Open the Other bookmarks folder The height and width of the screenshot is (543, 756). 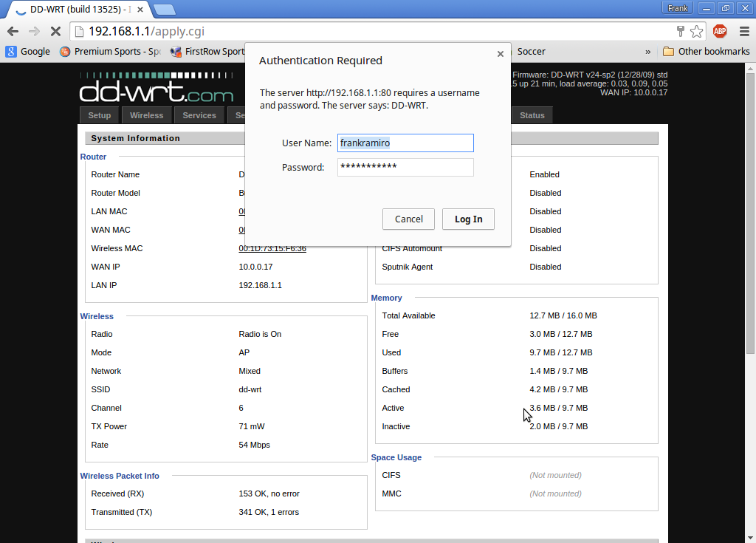[707, 51]
